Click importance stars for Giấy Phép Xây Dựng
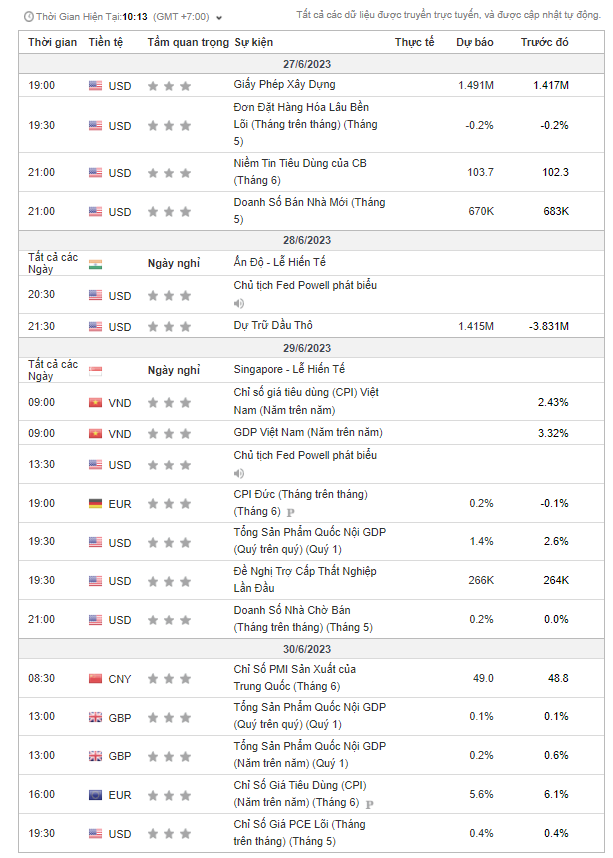This screenshot has width=613, height=858. point(169,86)
